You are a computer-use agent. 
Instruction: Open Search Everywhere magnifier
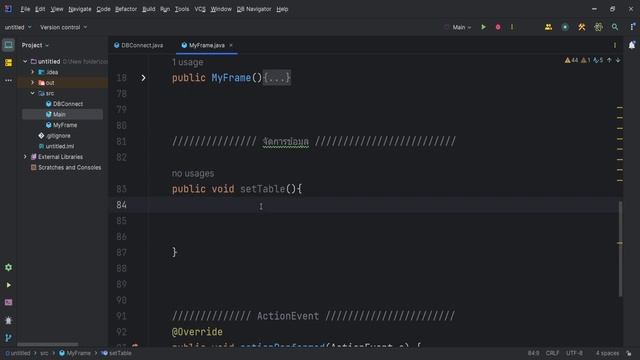click(x=615, y=27)
